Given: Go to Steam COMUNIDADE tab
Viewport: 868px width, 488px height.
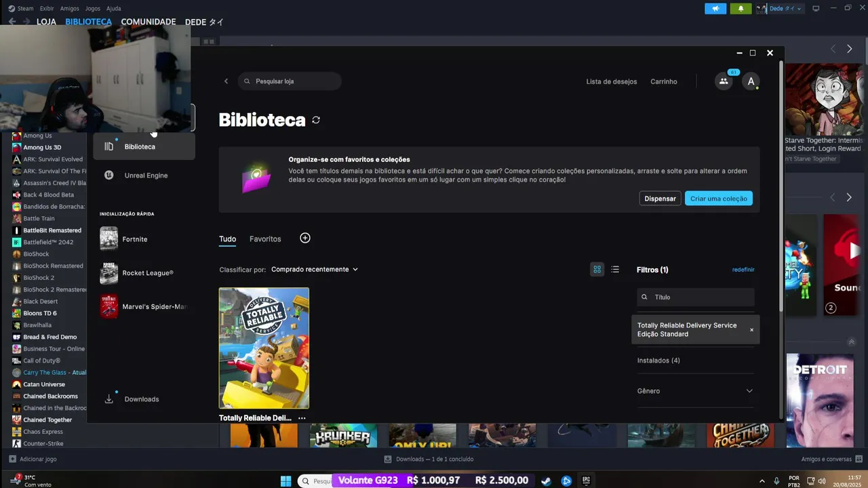Looking at the screenshot, I should (x=149, y=22).
